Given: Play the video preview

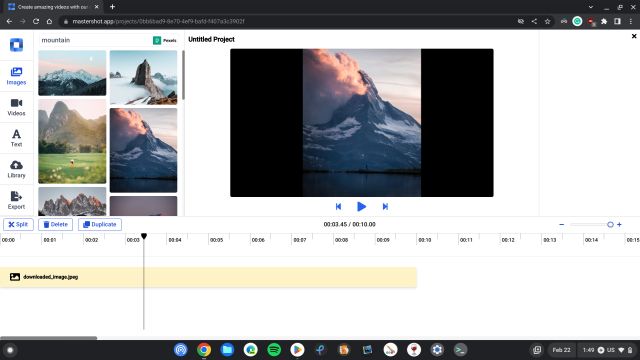Looking at the screenshot, I should coord(361,207).
